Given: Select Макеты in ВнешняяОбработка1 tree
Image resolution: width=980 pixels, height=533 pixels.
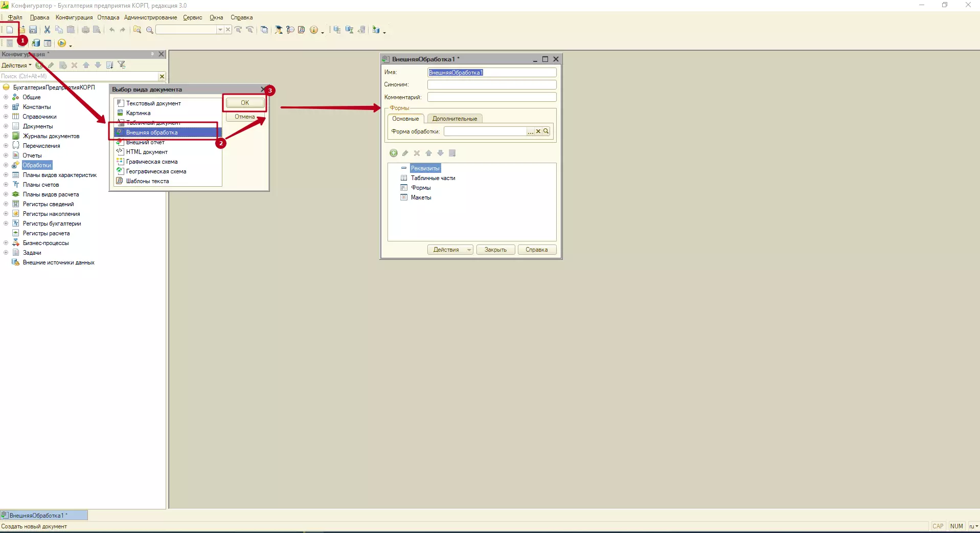Looking at the screenshot, I should point(421,197).
